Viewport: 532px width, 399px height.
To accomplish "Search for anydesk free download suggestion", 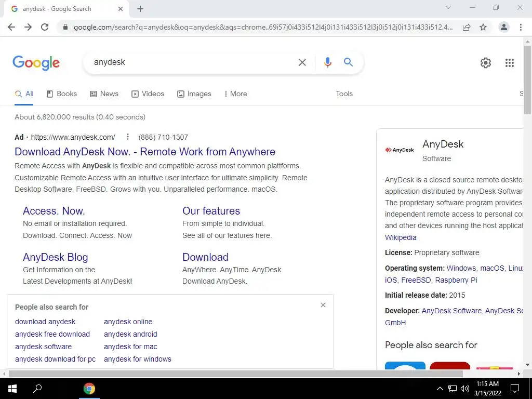I will click(52, 334).
